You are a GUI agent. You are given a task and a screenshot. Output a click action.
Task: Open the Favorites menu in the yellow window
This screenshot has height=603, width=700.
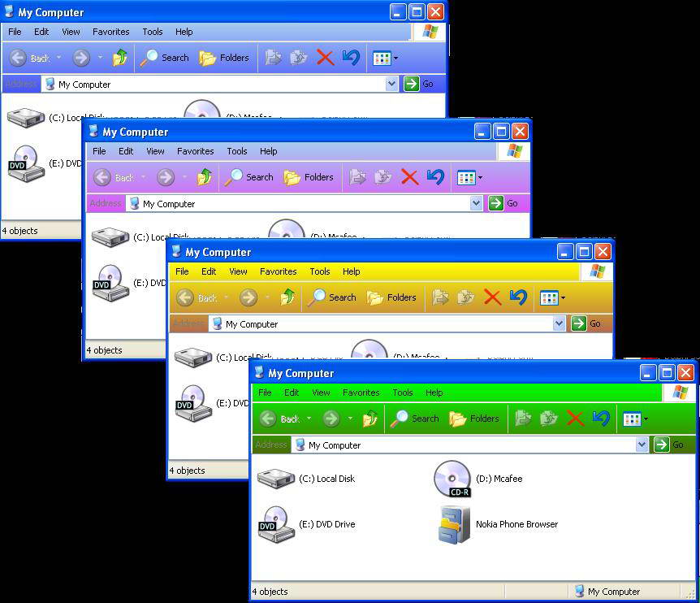click(279, 271)
